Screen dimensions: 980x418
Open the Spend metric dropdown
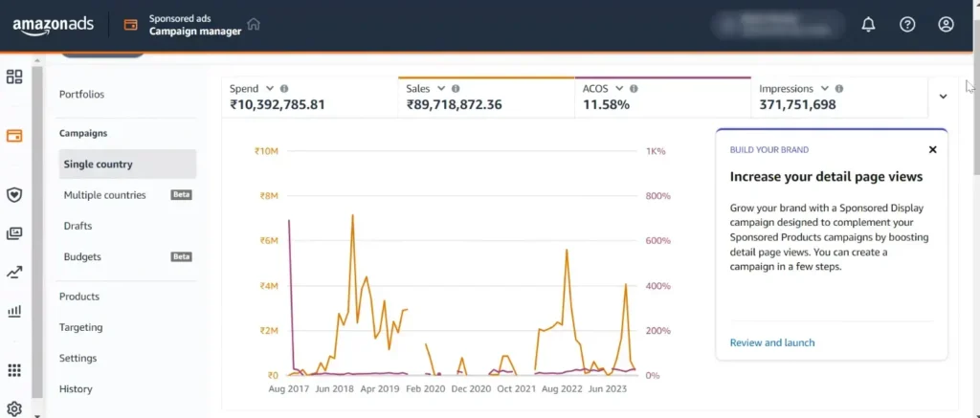point(269,88)
